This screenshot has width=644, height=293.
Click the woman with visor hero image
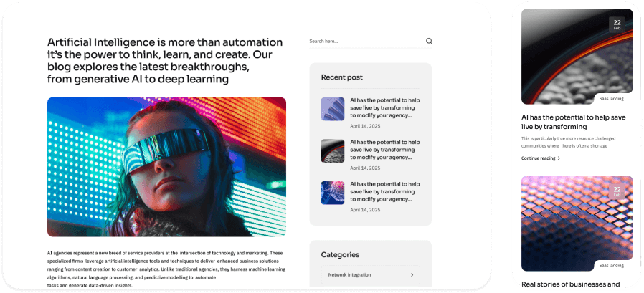tap(166, 166)
